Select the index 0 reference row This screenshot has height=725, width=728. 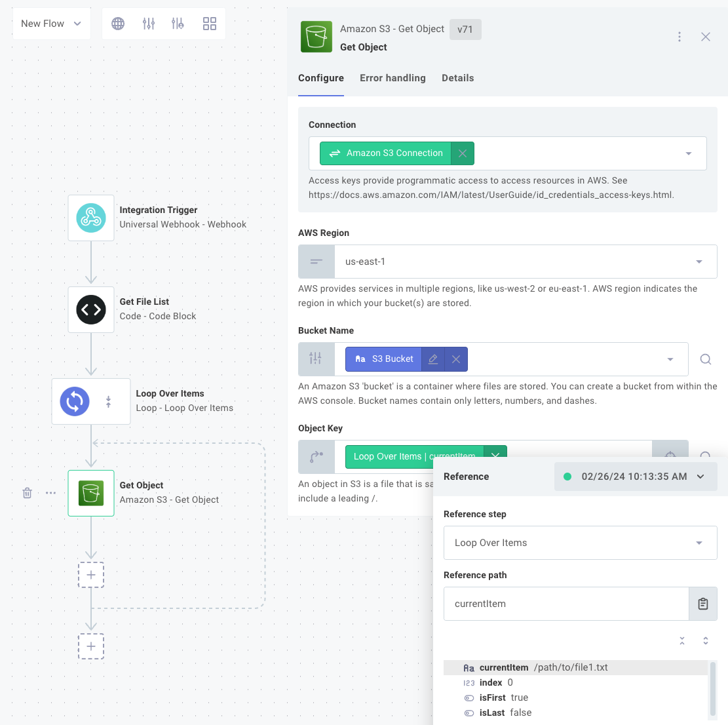click(x=576, y=682)
